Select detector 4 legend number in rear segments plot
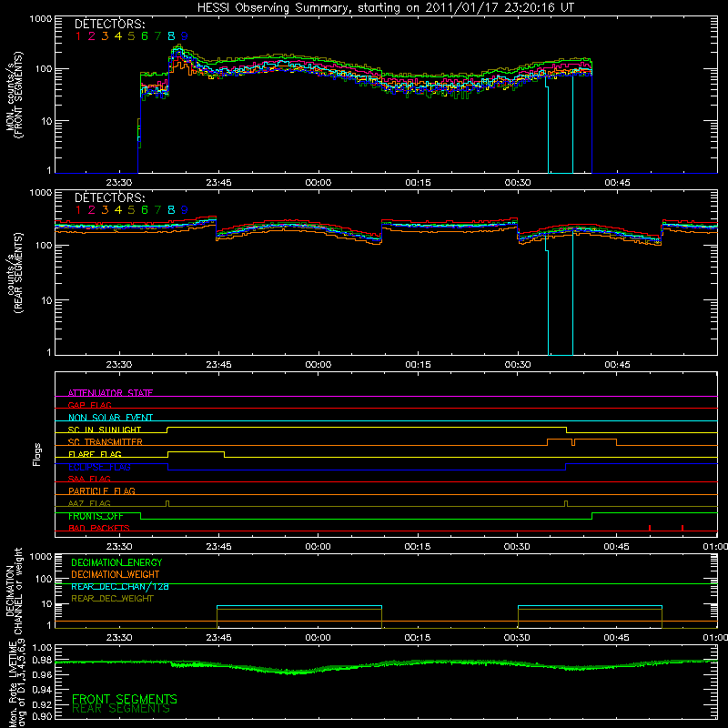Viewport: 728px width, 728px height. click(x=118, y=210)
